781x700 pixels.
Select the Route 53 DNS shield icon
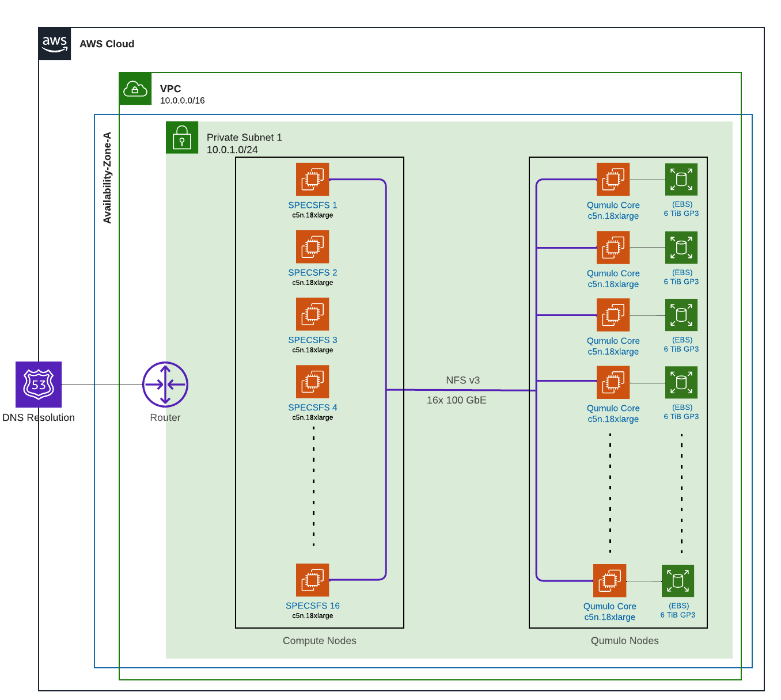[39, 385]
